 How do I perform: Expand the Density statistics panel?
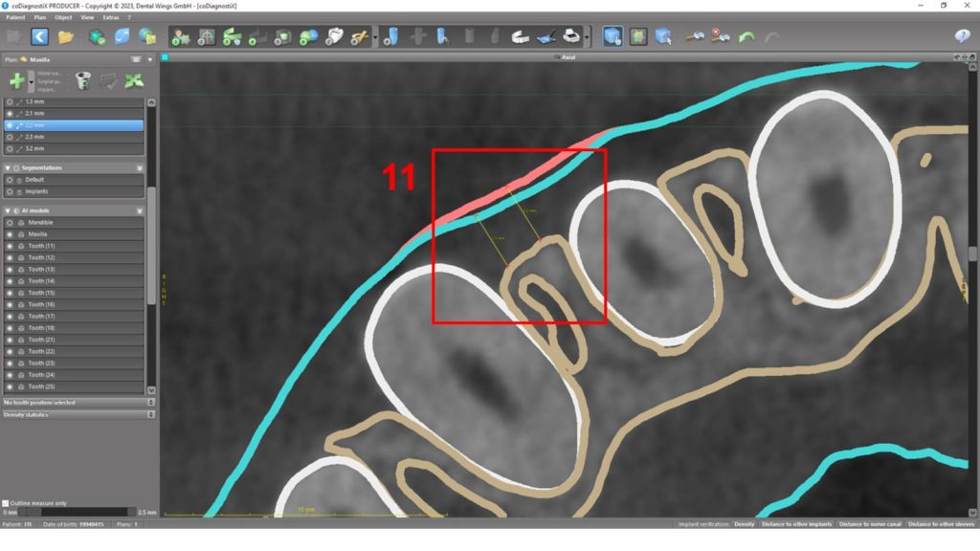(x=150, y=414)
